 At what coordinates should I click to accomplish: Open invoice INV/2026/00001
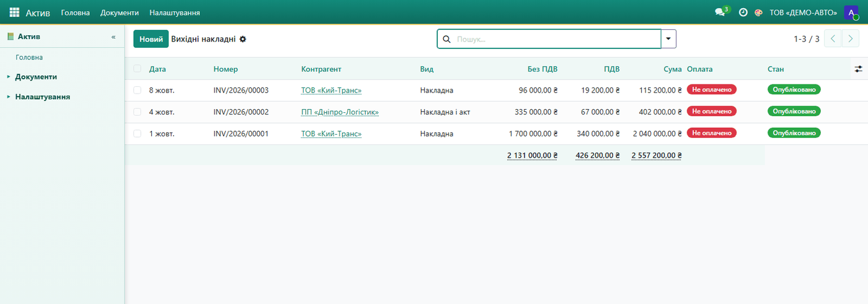click(241, 134)
